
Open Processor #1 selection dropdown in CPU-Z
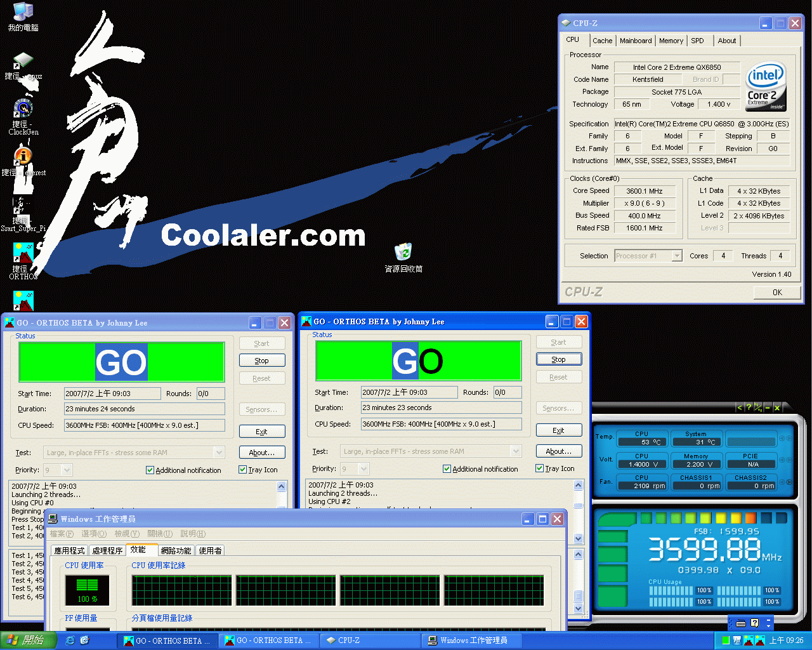[x=677, y=256]
